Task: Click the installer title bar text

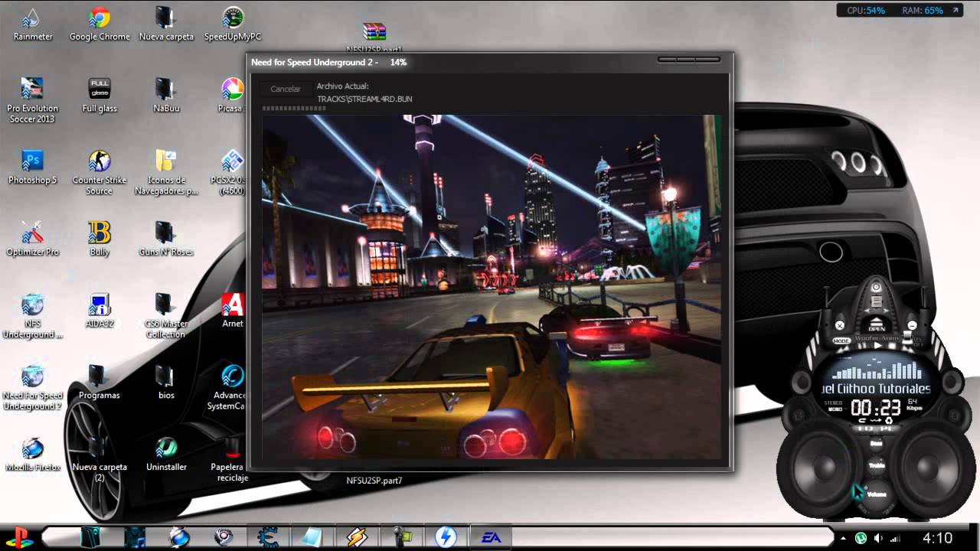Action: [328, 62]
